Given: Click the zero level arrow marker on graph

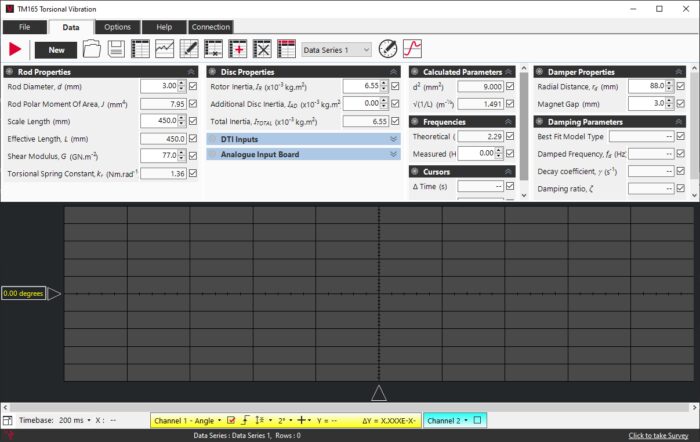Looking at the screenshot, I should coord(54,294).
